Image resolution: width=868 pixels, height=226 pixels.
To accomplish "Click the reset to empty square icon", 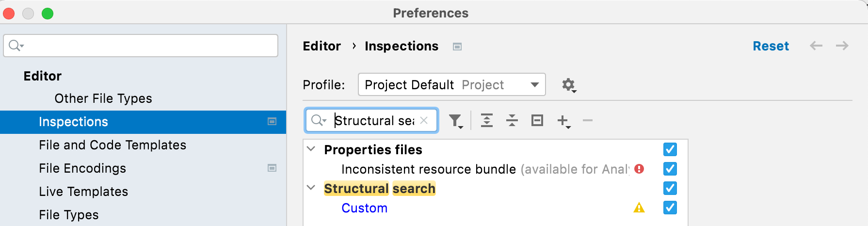I will tap(537, 120).
